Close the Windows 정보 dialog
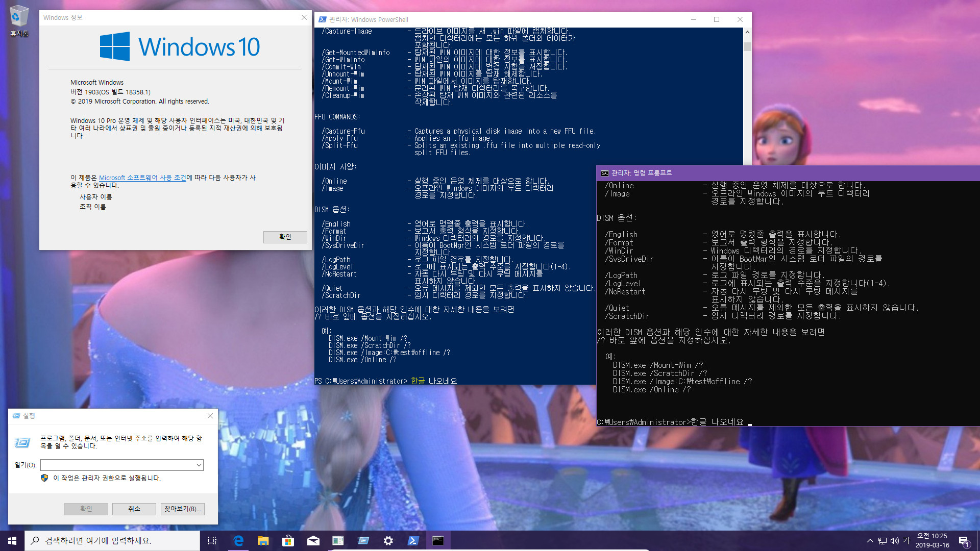Viewport: 980px width, 551px height. point(304,17)
